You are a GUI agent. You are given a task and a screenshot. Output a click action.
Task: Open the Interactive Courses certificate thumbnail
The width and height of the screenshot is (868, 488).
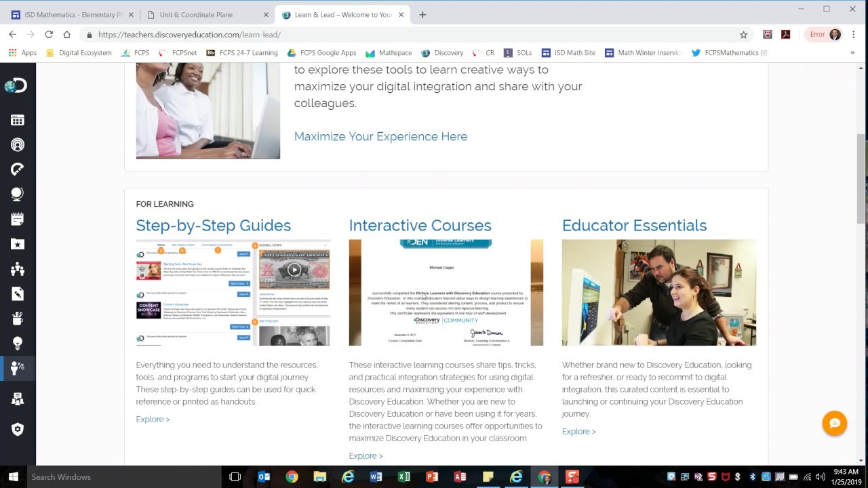click(446, 292)
